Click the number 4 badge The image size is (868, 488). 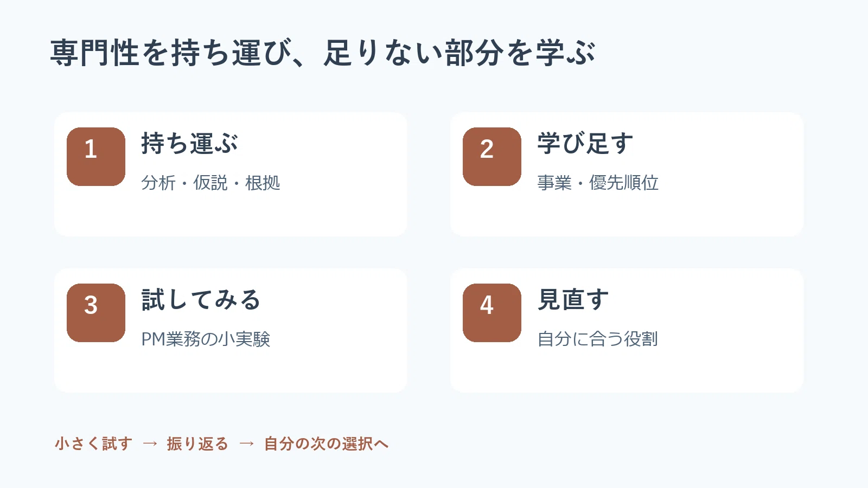click(x=492, y=313)
